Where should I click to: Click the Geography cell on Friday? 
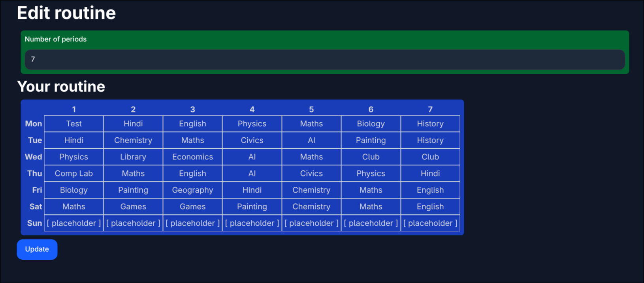coord(192,190)
